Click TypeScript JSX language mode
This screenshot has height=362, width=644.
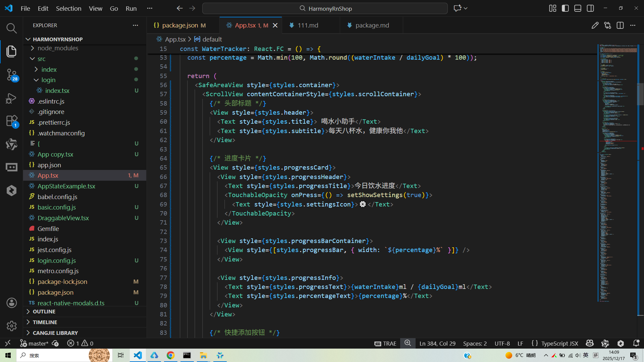point(559,343)
